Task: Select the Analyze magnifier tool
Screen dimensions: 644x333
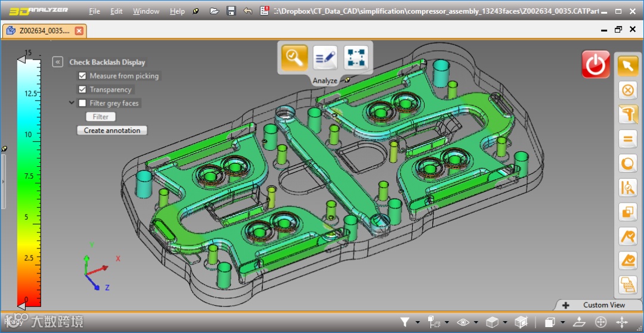Action: 295,58
